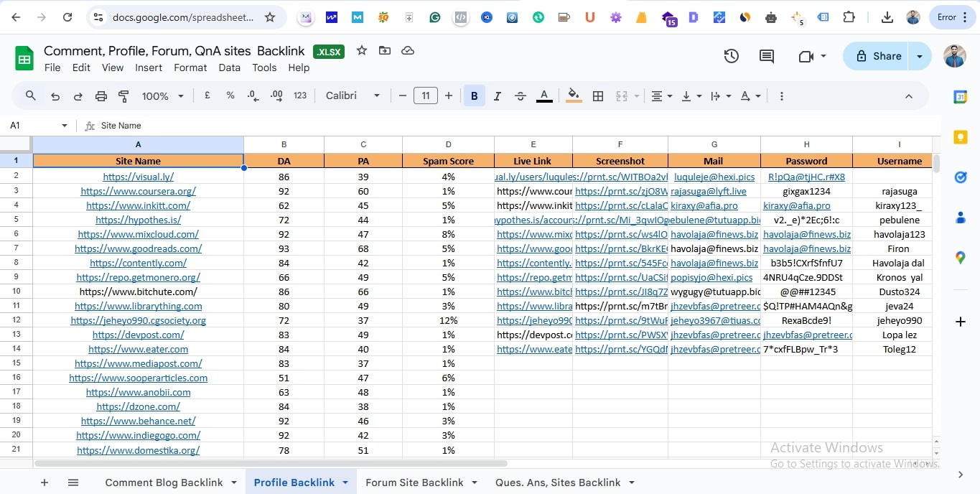
Task: Get add-ons with plus icon
Action: 961,322
